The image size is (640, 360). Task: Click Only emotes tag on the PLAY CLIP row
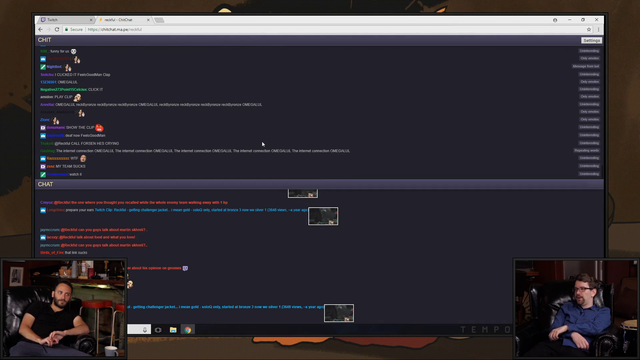(589, 97)
